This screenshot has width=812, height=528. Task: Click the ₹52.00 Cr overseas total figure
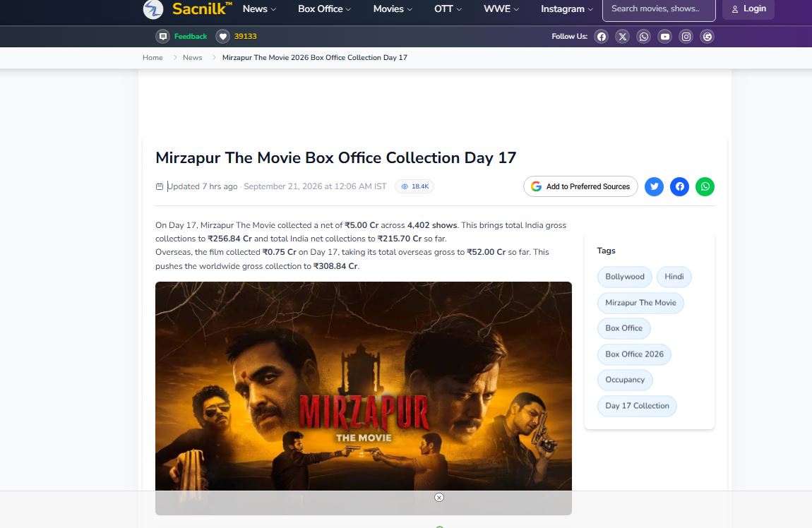pos(486,252)
